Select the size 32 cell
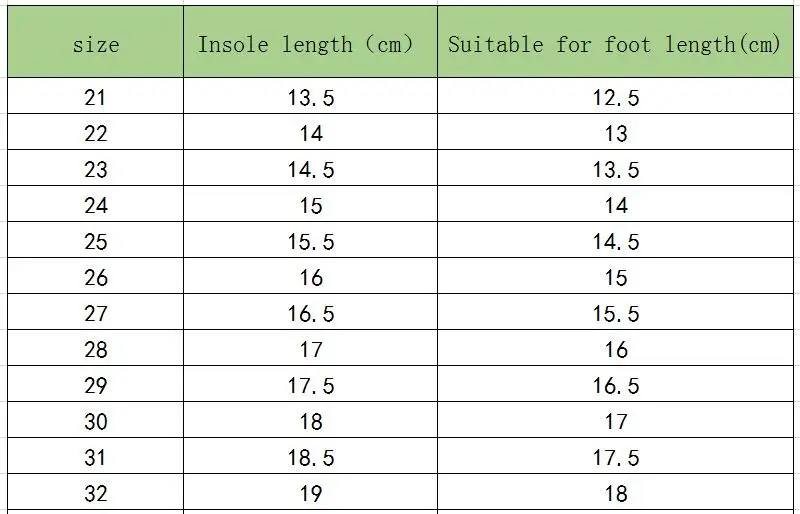 [x=95, y=492]
